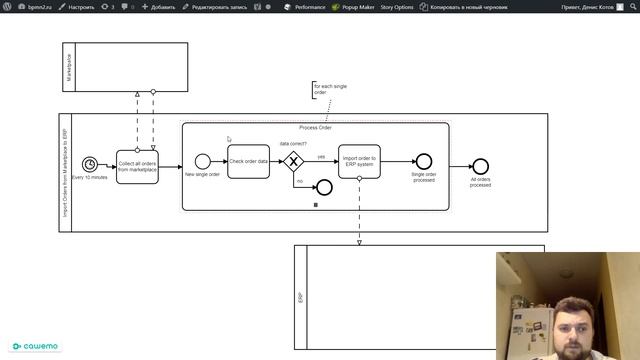Open the admin bar search magnifier
The image size is (640, 360).
click(633, 7)
